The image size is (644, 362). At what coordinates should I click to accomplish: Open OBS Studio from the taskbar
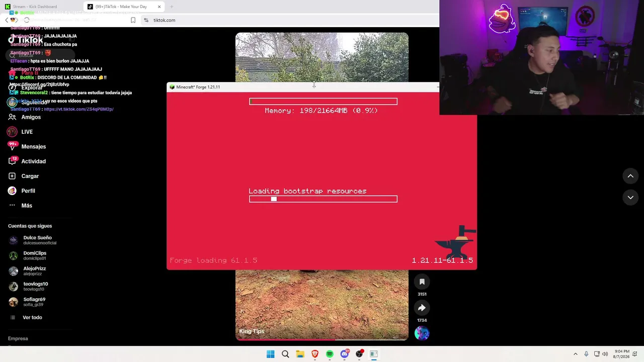[x=359, y=354]
